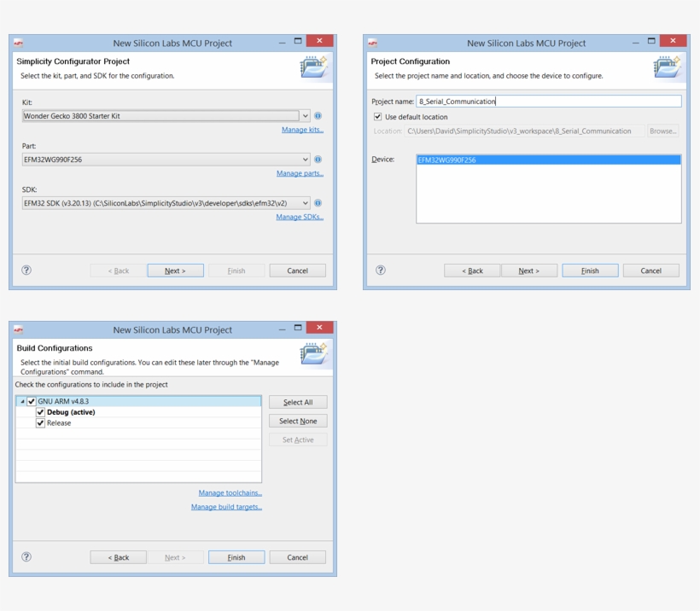Close the Simplicity Configurator Project window
This screenshot has width=700, height=611.
(319, 41)
